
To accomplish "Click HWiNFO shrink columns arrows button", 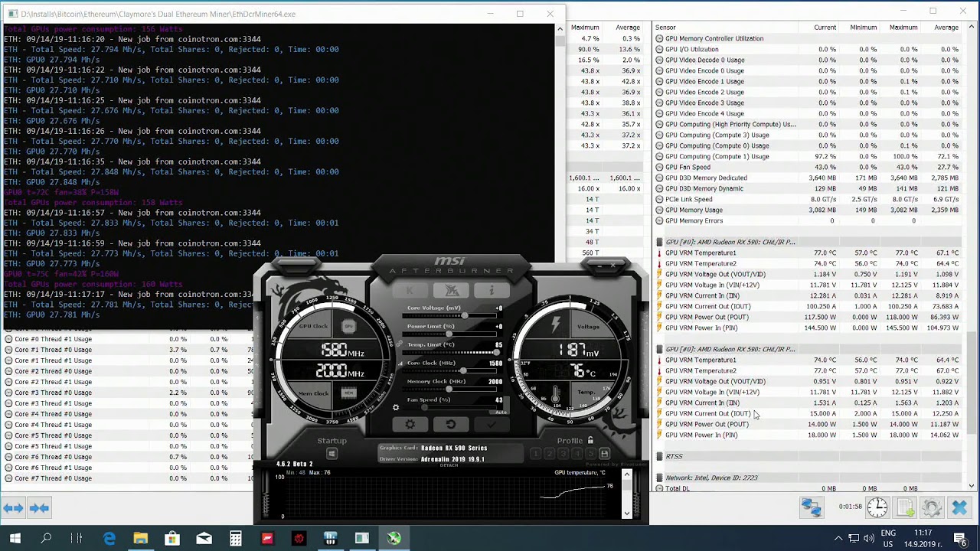I will 39,507.
